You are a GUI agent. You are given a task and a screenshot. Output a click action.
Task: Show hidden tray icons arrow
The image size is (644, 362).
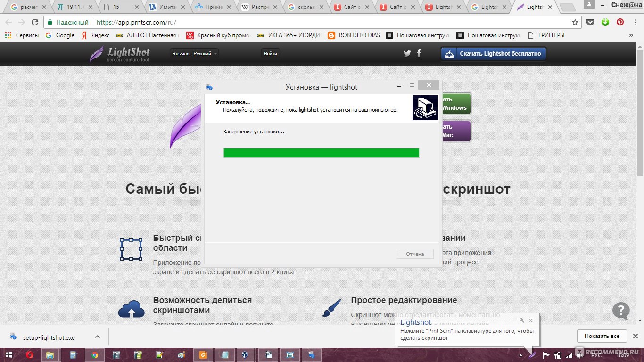(x=520, y=355)
